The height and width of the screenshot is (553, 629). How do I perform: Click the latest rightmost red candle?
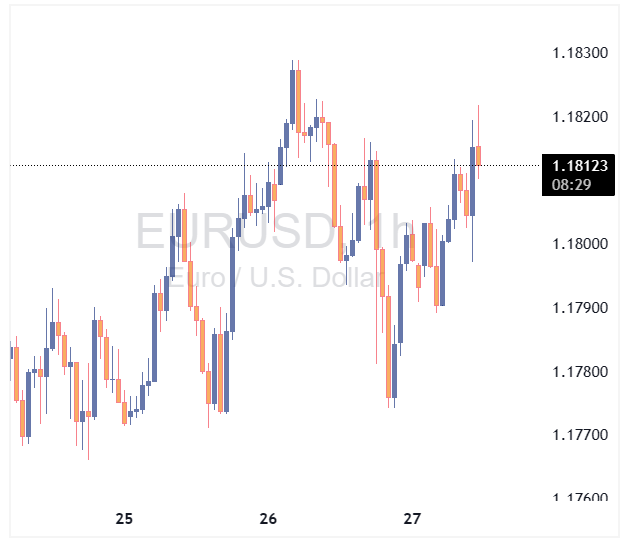[x=479, y=155]
